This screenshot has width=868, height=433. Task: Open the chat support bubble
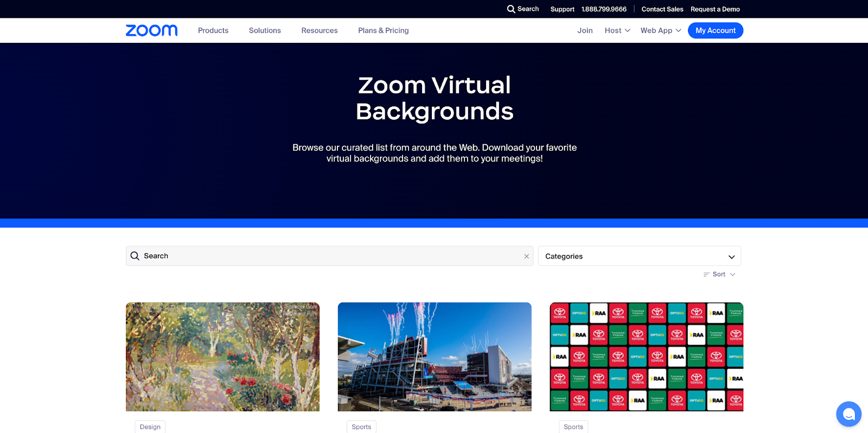pyautogui.click(x=848, y=414)
